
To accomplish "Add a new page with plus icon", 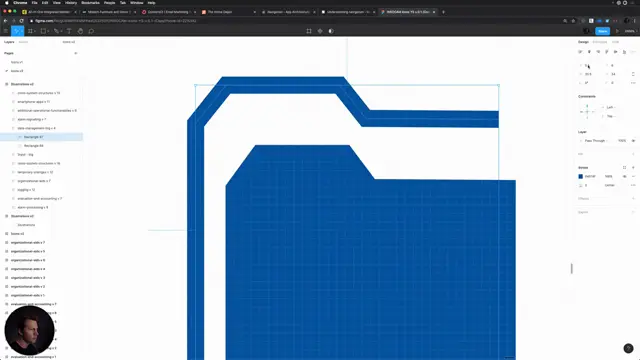I will tap(76, 53).
